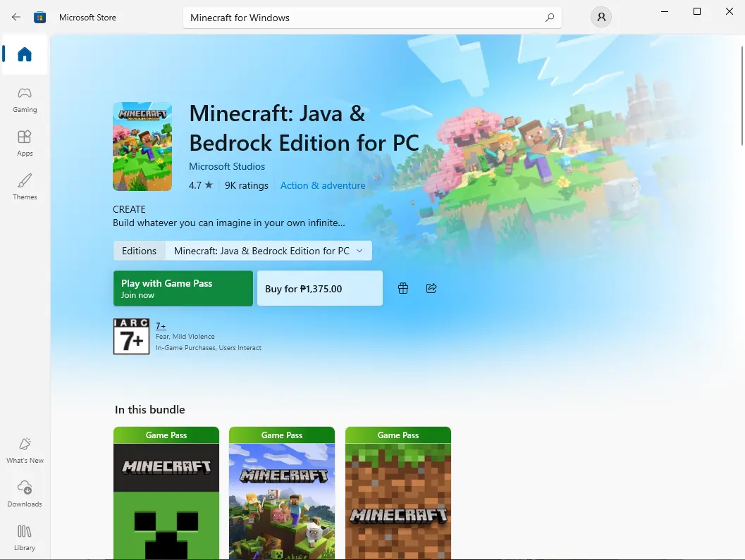Open the Action & adventure category link
This screenshot has height=560, width=745.
(x=323, y=185)
